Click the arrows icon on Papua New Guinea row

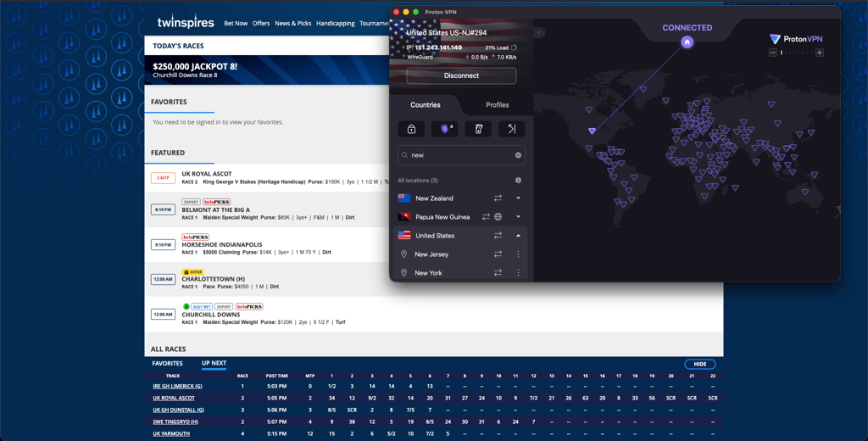[x=486, y=216]
